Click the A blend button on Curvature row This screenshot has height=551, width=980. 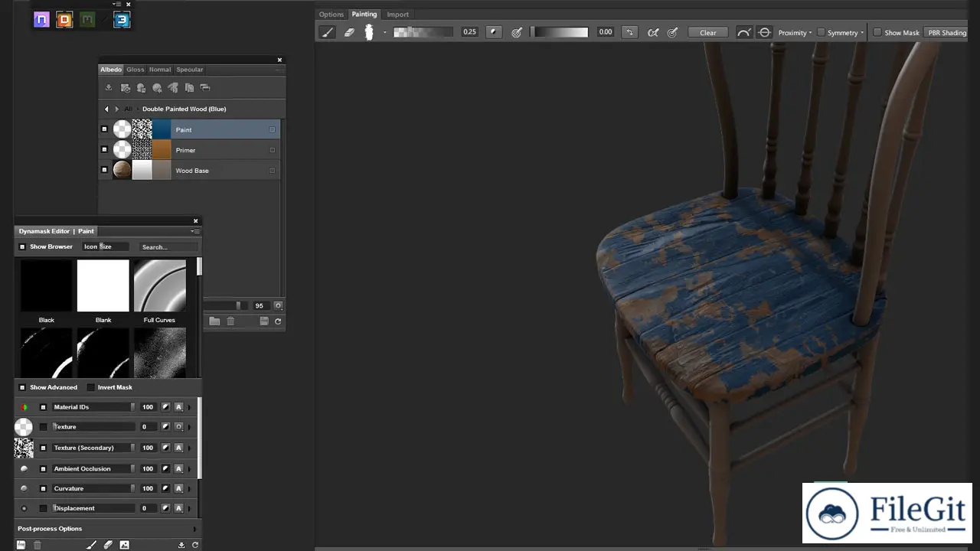click(x=178, y=488)
